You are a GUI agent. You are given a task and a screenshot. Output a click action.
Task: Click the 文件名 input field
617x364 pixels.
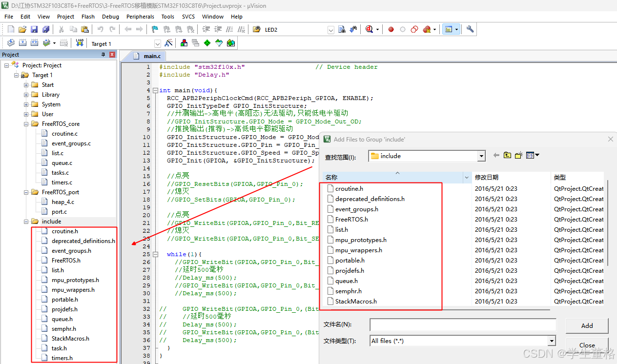click(x=463, y=324)
